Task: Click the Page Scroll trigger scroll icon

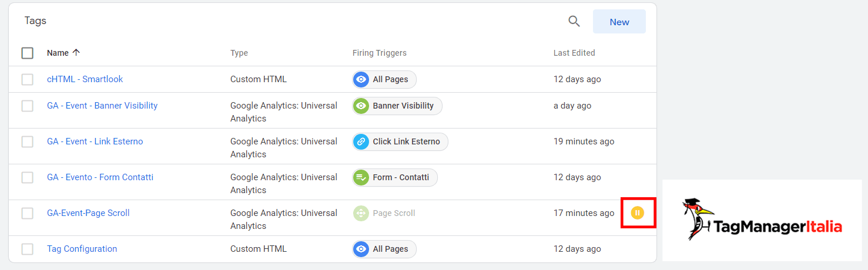Action: pyautogui.click(x=361, y=213)
